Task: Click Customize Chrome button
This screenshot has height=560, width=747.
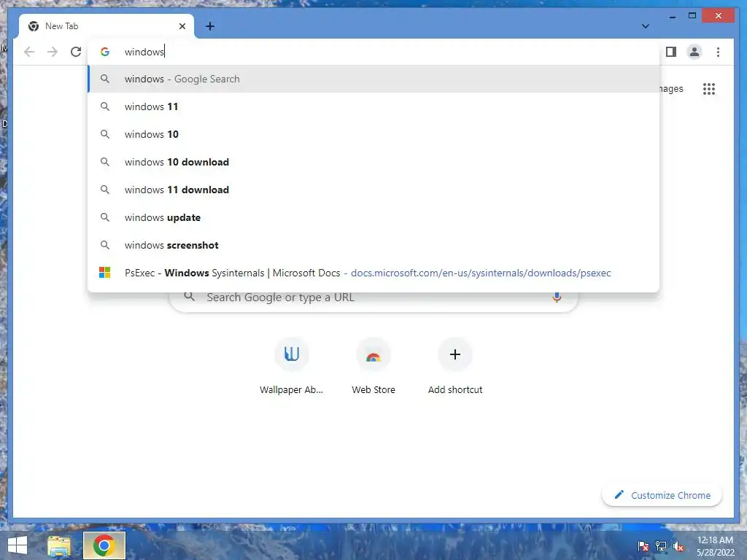Action: 662,495
